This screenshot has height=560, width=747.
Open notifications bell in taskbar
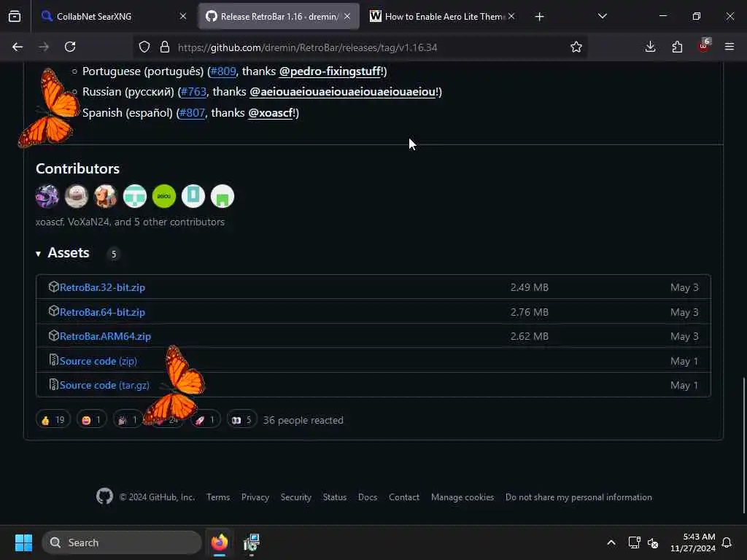coord(727,542)
